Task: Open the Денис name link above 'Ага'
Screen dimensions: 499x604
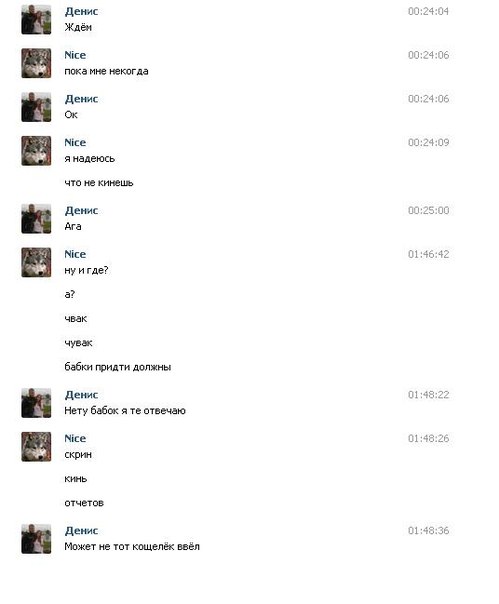Action: (x=81, y=210)
